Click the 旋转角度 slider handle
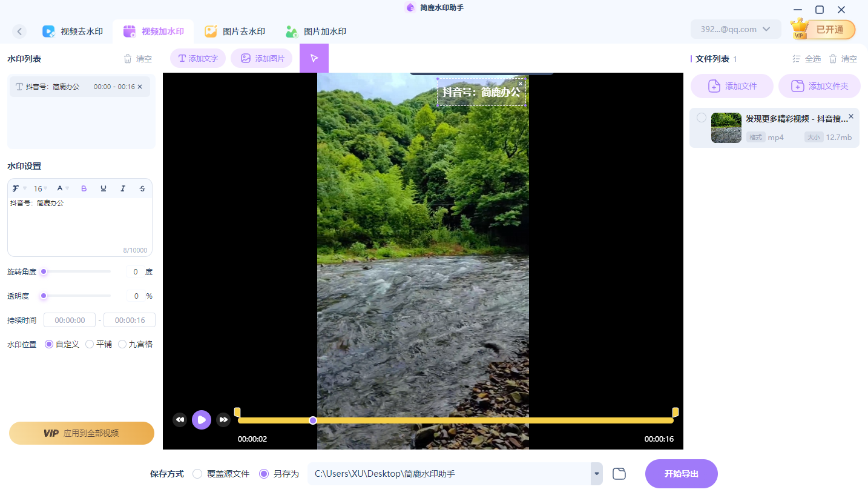The height and width of the screenshot is (498, 868). point(44,272)
